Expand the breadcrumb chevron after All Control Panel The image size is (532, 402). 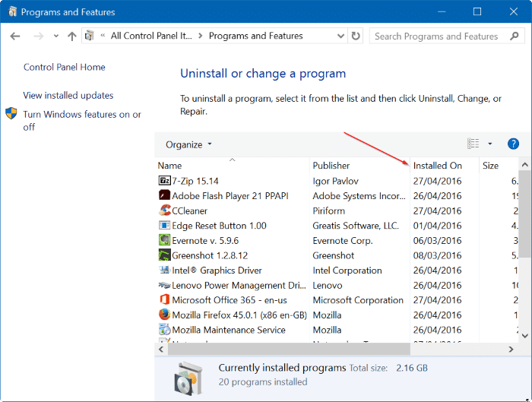point(201,36)
